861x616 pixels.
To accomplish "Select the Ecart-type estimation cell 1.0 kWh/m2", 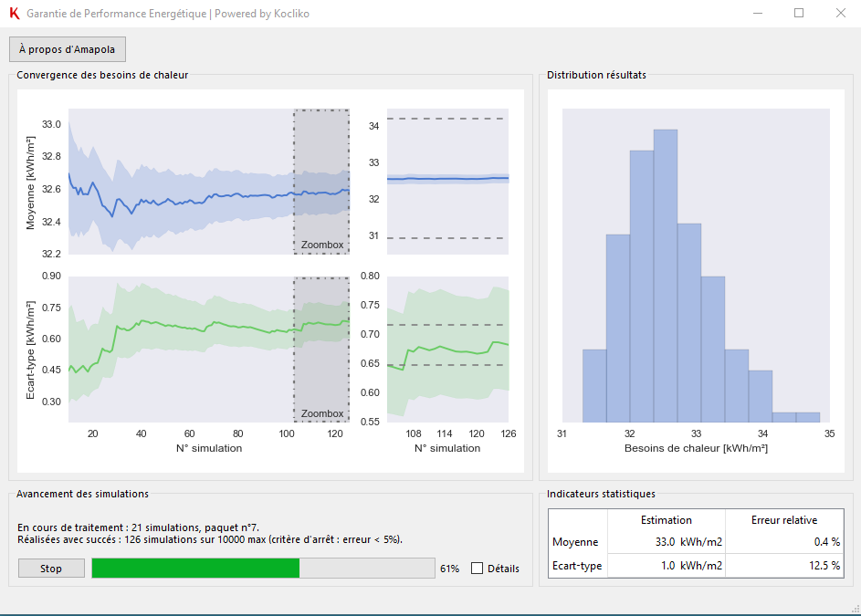I will (667, 566).
